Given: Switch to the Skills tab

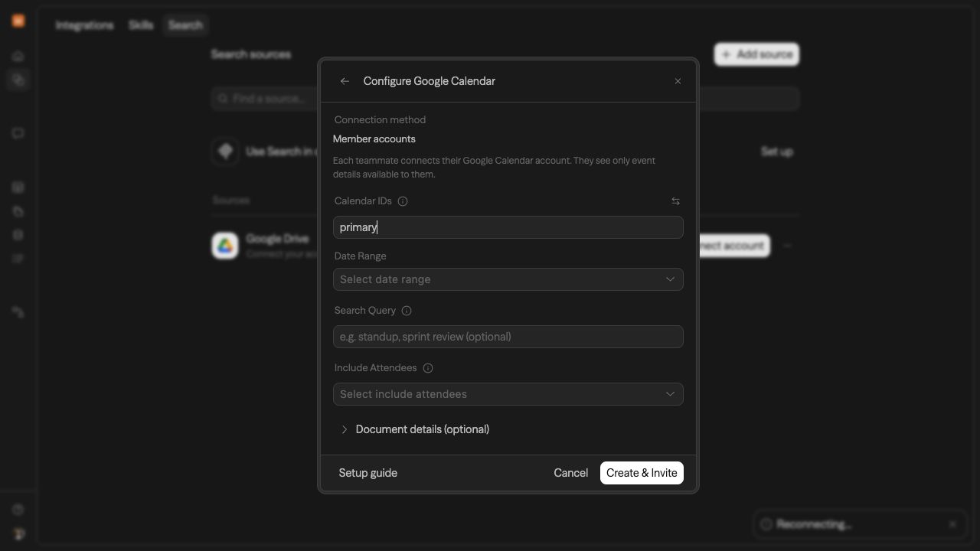Looking at the screenshot, I should point(141,25).
